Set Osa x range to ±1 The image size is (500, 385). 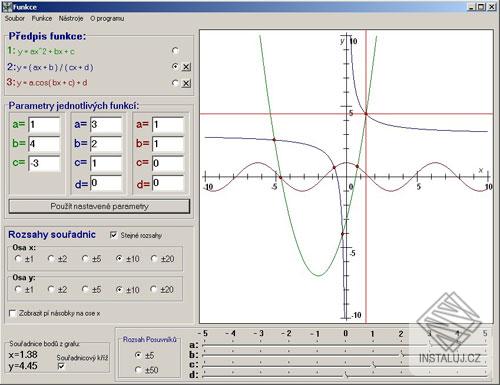click(18, 259)
